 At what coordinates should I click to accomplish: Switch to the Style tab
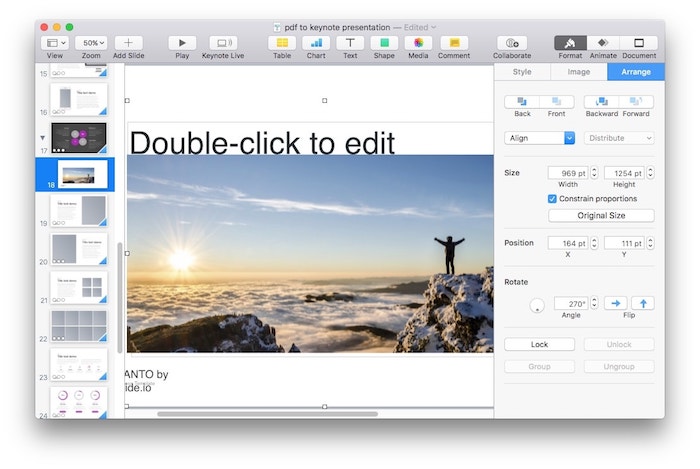[522, 72]
